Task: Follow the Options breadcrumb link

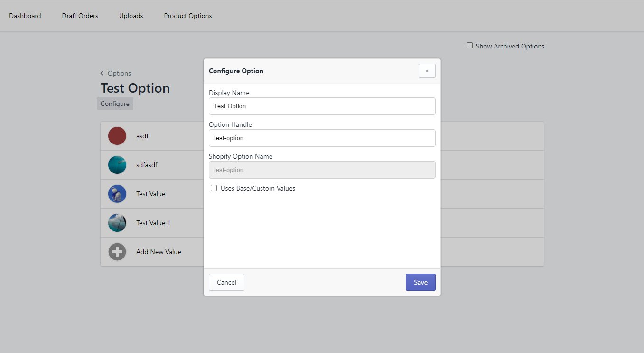Action: point(119,73)
